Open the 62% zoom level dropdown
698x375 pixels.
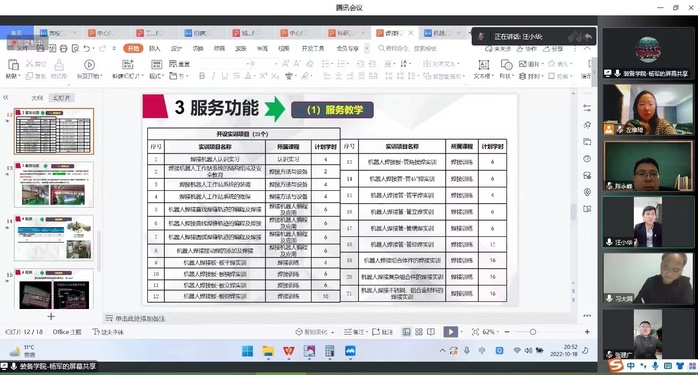(490, 332)
